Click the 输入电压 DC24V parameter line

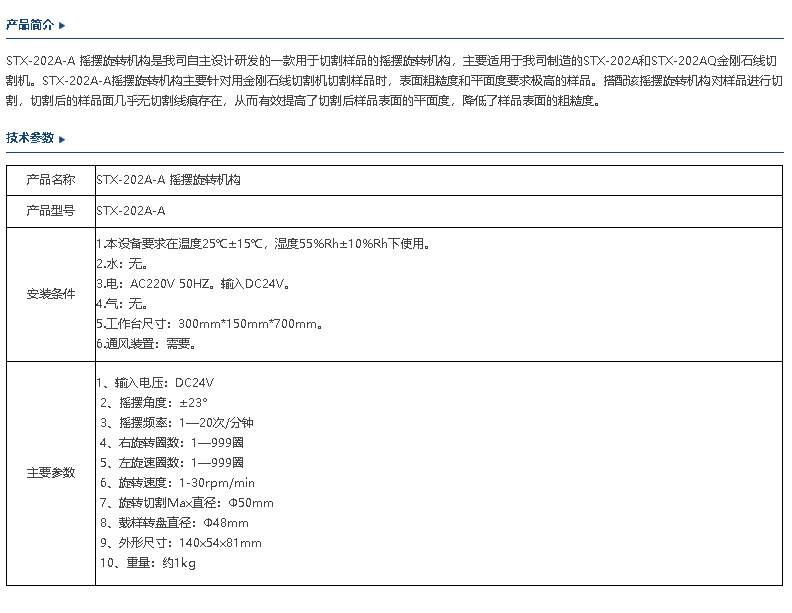click(156, 383)
